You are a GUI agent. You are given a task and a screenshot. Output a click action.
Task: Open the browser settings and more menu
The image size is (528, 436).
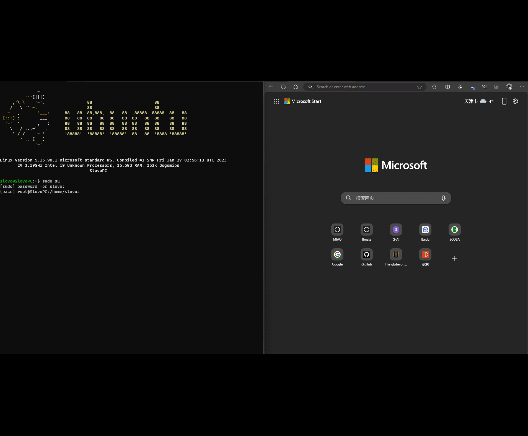point(522,87)
